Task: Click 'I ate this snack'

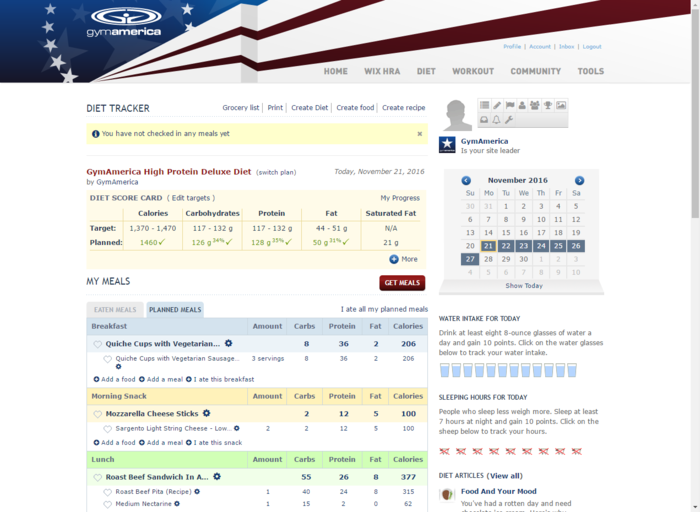Action: [x=214, y=443]
